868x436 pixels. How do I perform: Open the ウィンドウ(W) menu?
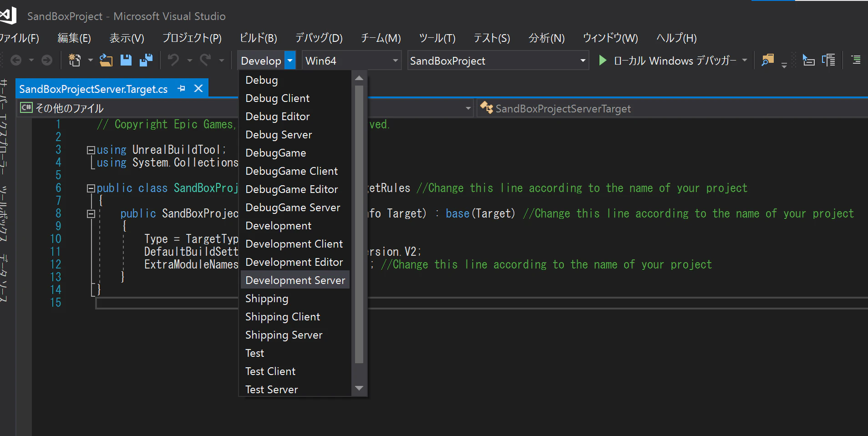coord(610,38)
